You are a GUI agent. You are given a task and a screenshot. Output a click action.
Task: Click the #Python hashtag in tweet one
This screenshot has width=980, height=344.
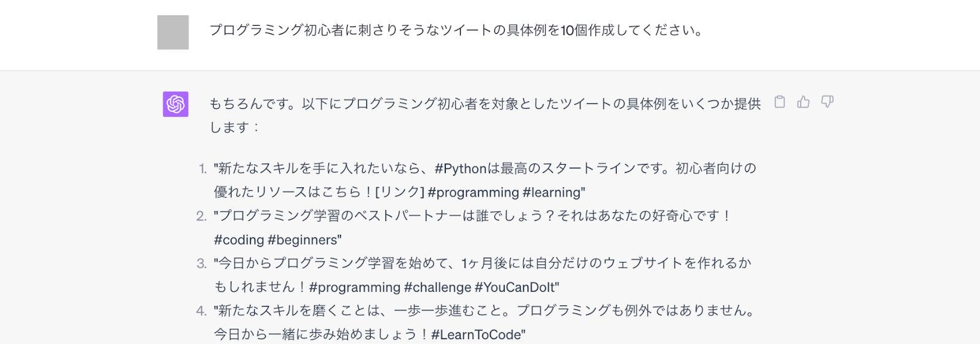(461, 169)
